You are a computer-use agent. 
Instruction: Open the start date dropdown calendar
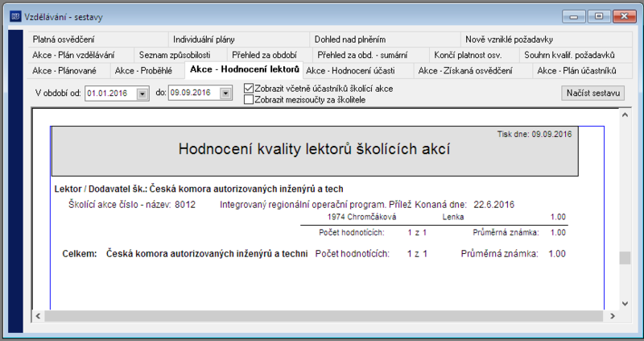point(142,94)
